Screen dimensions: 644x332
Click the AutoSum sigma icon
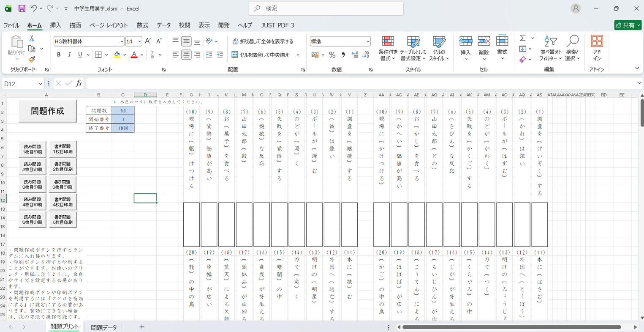(523, 38)
